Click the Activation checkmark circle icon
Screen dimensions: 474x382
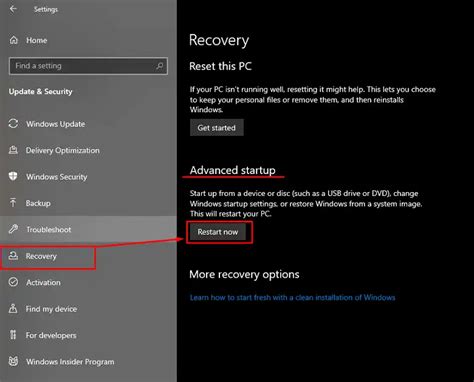[13, 282]
